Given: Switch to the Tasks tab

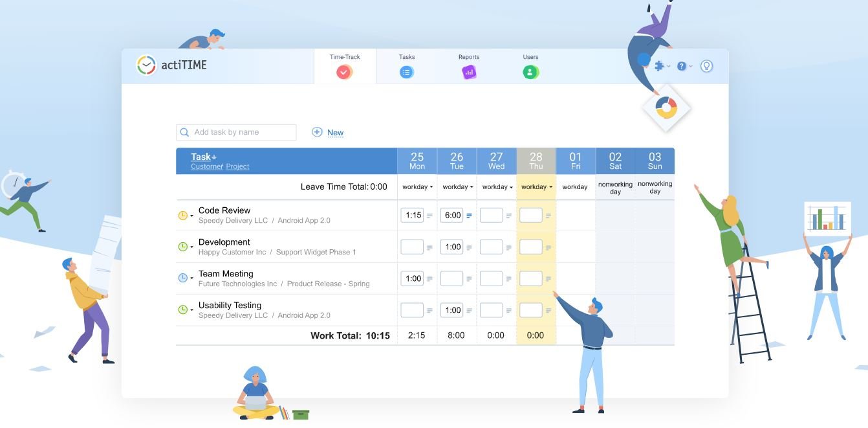Looking at the screenshot, I should click(407, 67).
